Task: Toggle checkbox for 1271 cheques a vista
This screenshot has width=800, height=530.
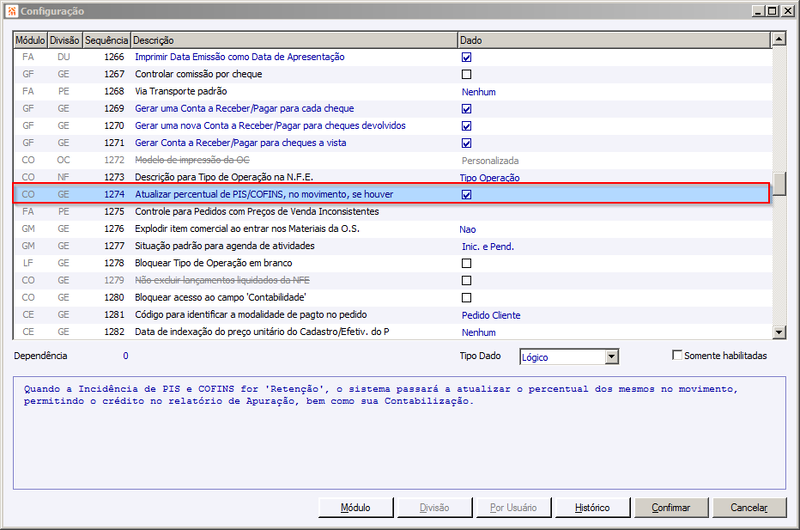Action: [x=466, y=143]
